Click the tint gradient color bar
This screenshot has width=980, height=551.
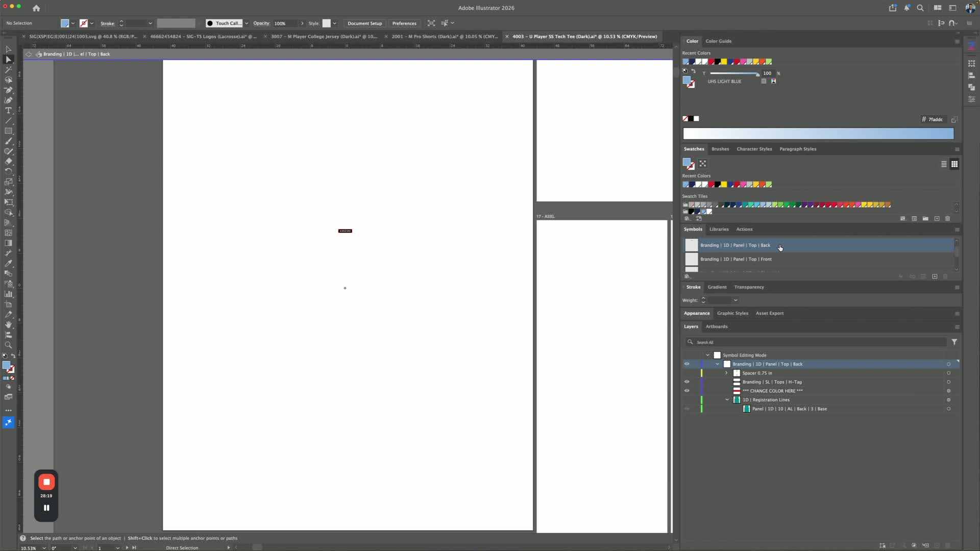(x=818, y=134)
